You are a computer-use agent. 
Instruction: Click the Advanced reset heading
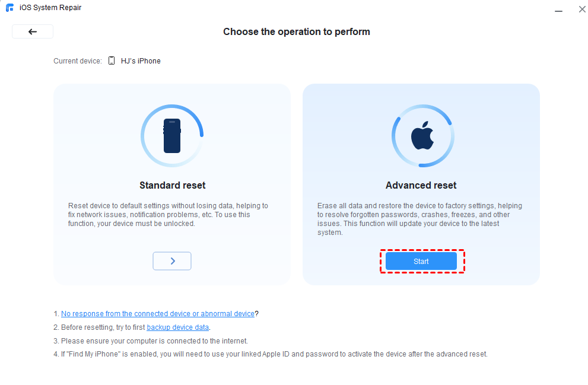[x=421, y=185]
